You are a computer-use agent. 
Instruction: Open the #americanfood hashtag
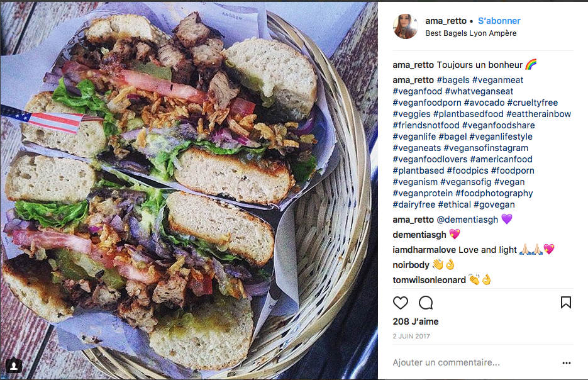[501, 159]
